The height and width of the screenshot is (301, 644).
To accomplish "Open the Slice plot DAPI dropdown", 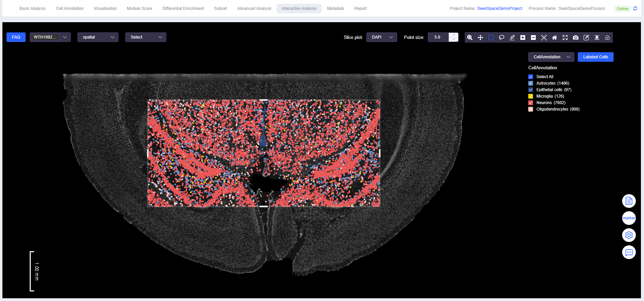I will click(x=381, y=37).
